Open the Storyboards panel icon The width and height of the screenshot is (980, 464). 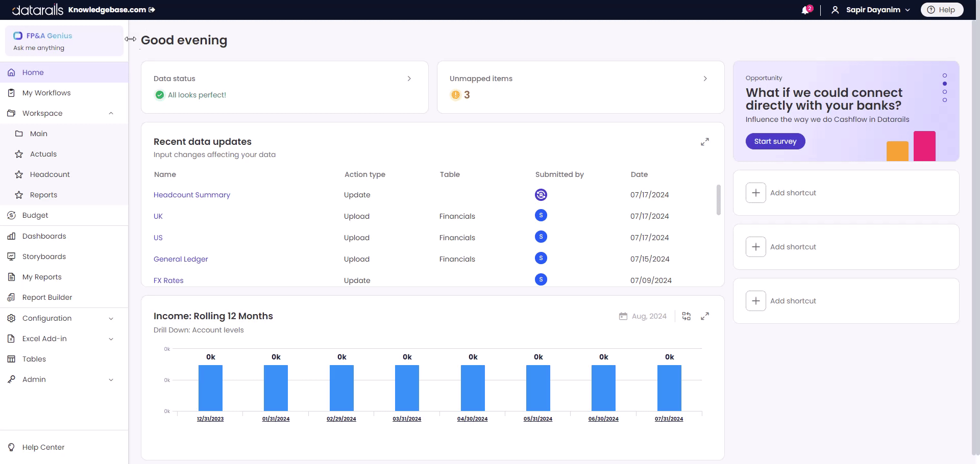coord(11,256)
